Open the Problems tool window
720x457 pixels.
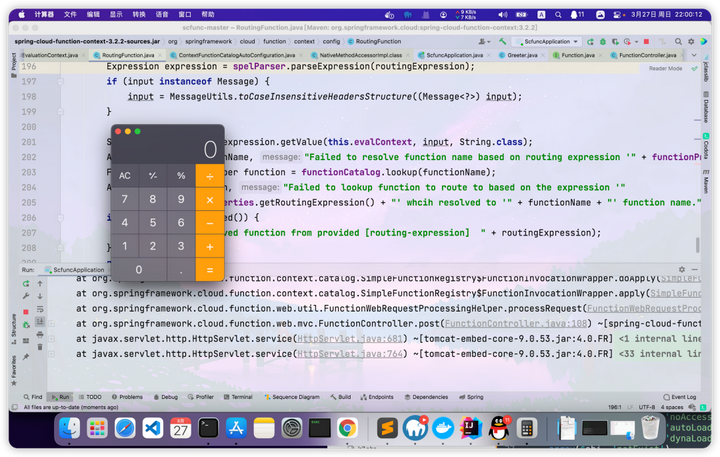point(127,397)
